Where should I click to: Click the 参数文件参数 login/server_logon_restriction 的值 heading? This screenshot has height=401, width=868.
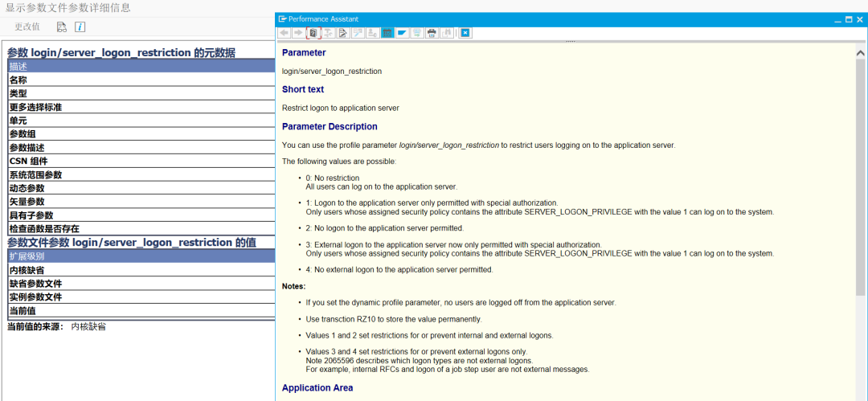click(x=132, y=243)
